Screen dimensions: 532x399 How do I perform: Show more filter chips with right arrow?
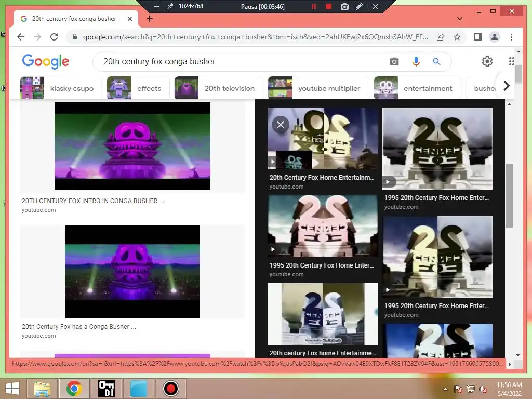(x=506, y=86)
